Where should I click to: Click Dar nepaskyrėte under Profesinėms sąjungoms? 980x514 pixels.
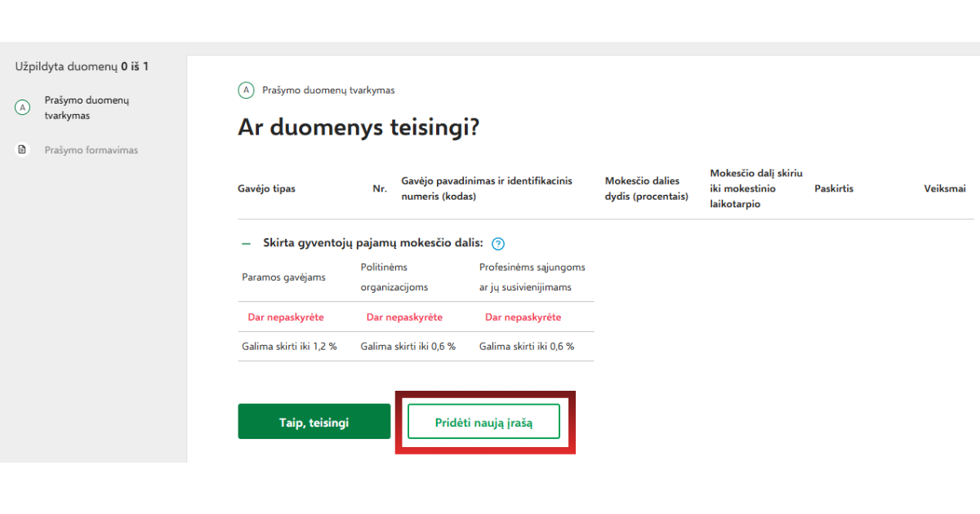[523, 317]
